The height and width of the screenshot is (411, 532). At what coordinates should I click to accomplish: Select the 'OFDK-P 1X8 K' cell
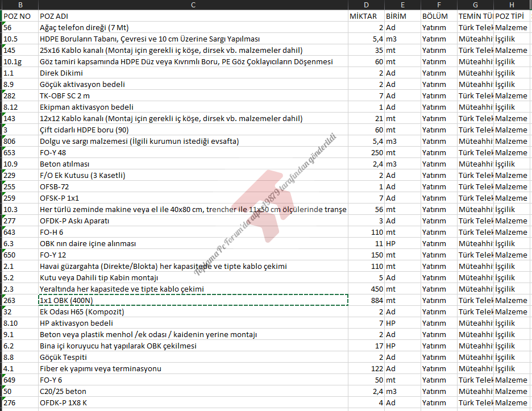[193, 402]
